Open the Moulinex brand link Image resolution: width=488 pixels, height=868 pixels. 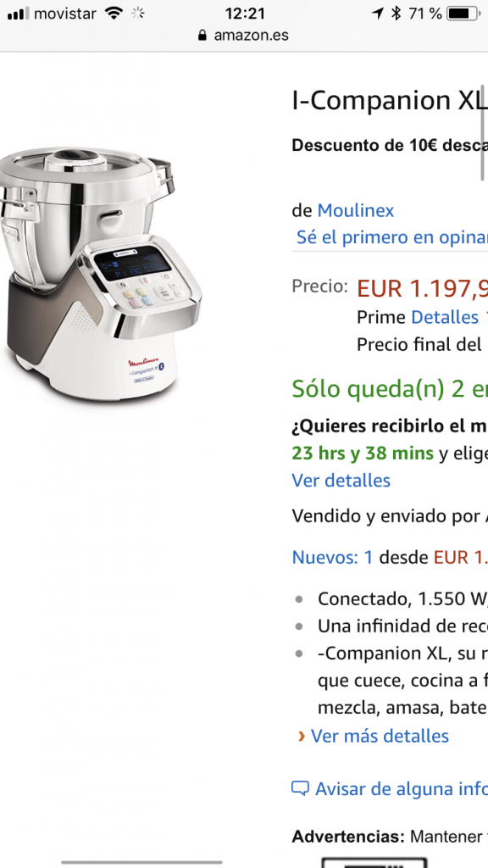[x=355, y=210]
